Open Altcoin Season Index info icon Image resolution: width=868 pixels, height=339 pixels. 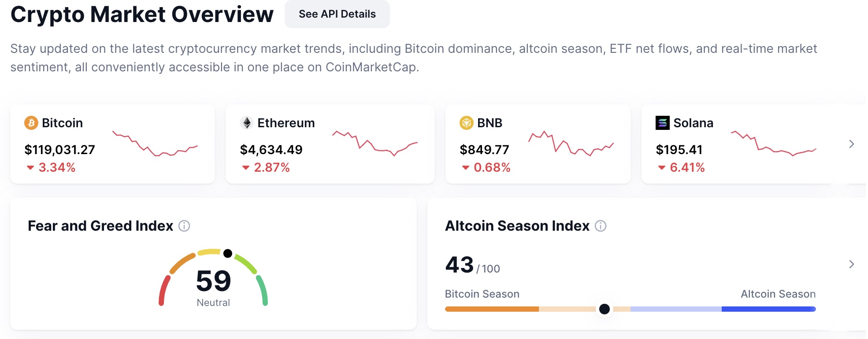(601, 226)
